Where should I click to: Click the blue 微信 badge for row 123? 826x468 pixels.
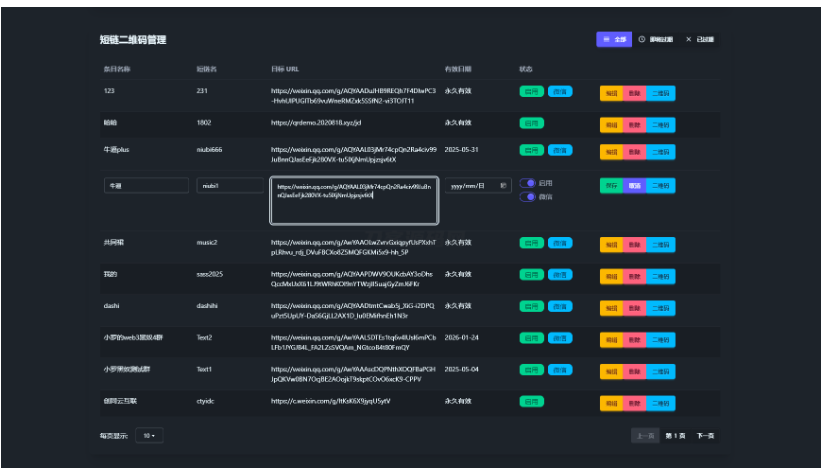(559, 92)
